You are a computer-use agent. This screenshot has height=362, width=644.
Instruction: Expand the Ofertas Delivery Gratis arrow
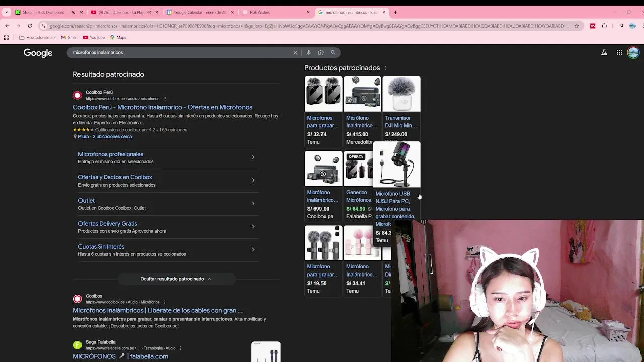[x=253, y=227]
